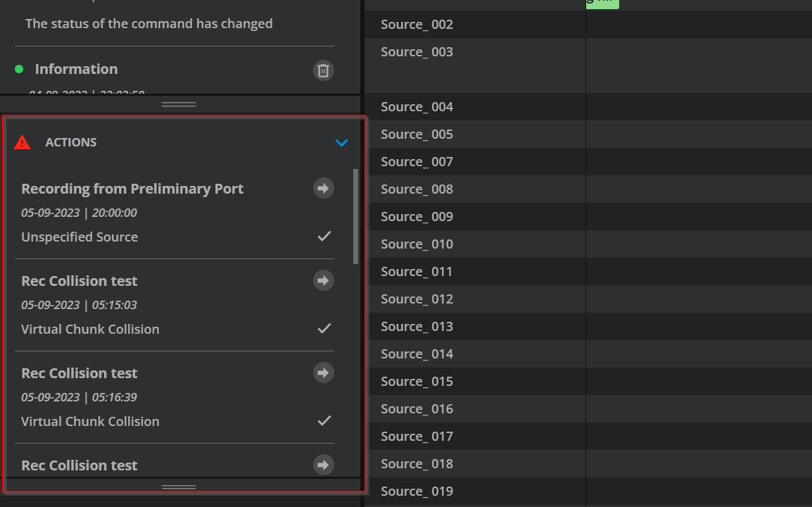This screenshot has height=507, width=812.
Task: Check off the 05:16:39 Virtual Chunk Collision
Action: pos(324,421)
